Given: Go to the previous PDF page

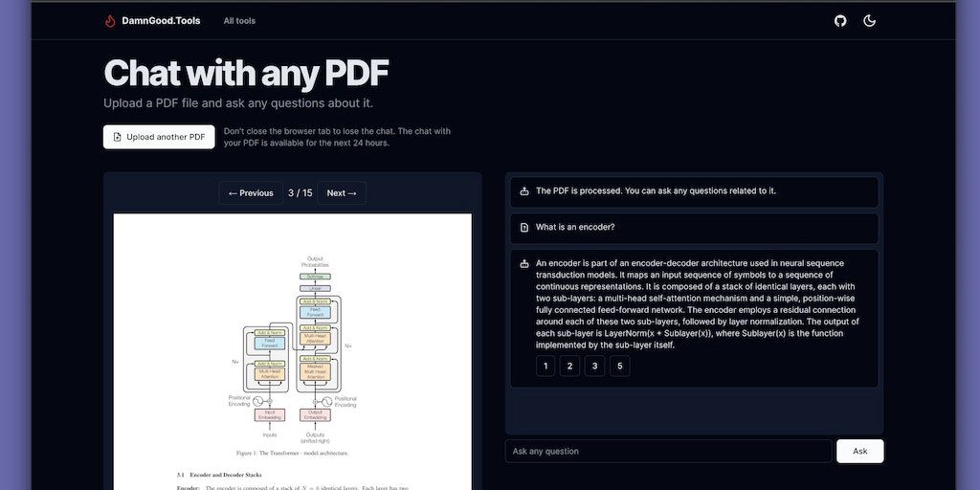Looking at the screenshot, I should click(x=251, y=193).
